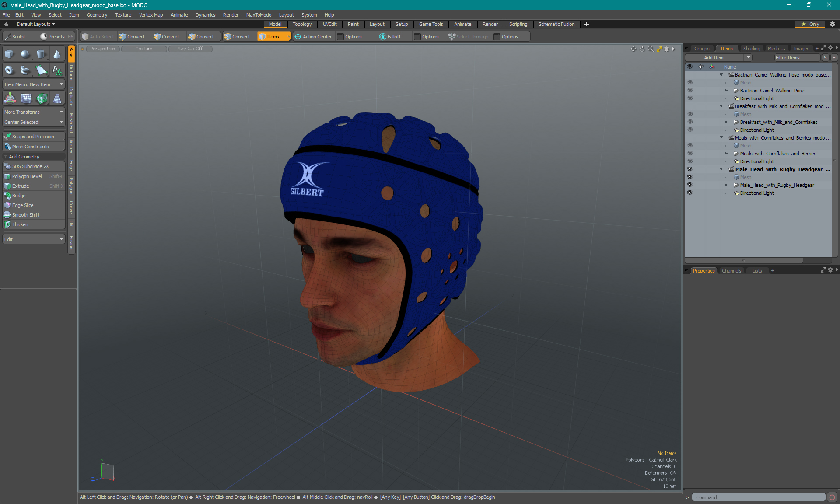
Task: Toggle visibility of Breakfast_with_Milk_and_Cornflakes item
Action: (690, 122)
